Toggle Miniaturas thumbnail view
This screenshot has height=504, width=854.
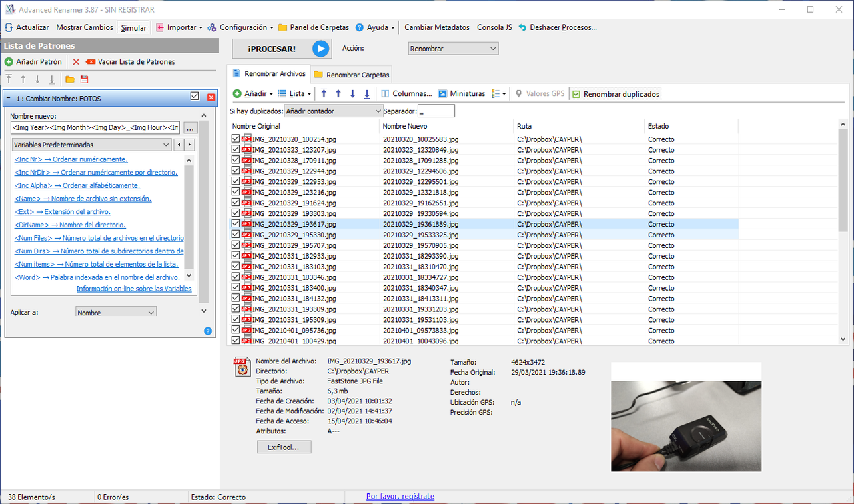pyautogui.click(x=462, y=94)
